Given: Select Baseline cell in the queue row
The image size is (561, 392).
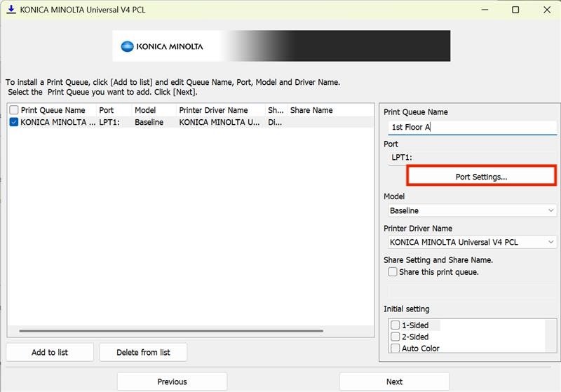Looking at the screenshot, I should click(x=149, y=122).
